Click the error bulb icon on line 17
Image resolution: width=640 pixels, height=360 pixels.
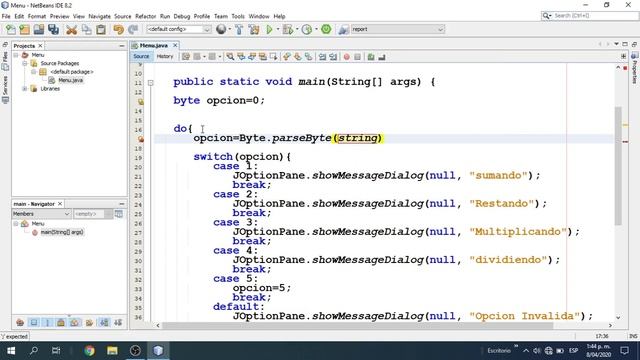pos(141,139)
